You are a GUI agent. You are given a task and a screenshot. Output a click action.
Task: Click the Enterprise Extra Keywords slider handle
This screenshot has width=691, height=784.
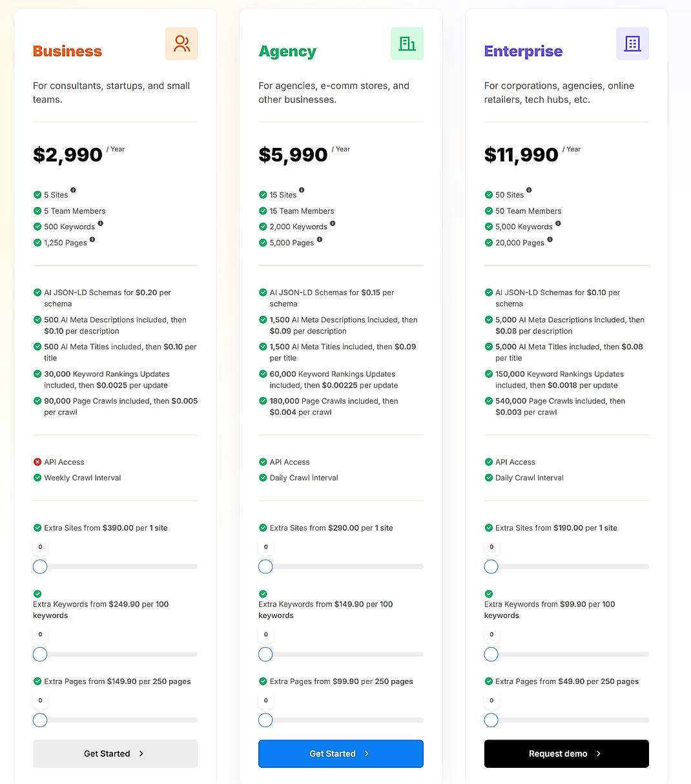click(x=491, y=654)
